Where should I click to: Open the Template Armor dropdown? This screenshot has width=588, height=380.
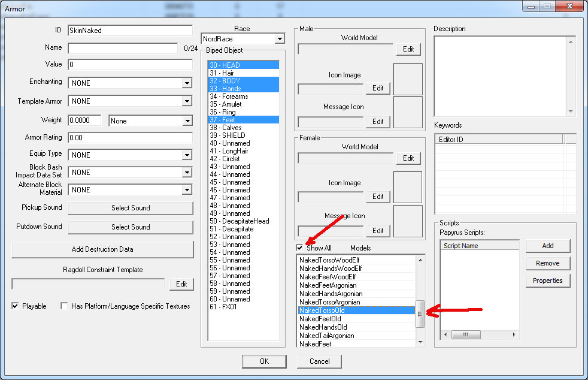click(x=187, y=101)
